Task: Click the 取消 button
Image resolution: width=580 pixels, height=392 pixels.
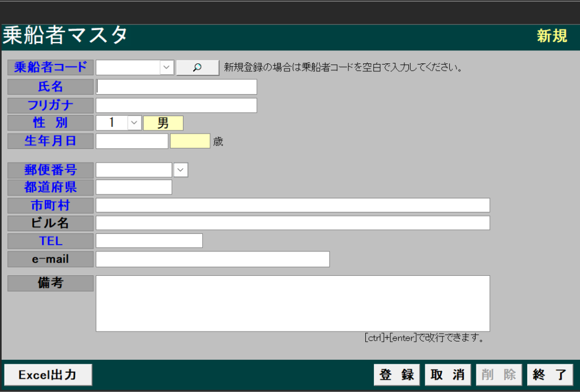Action: click(447, 374)
